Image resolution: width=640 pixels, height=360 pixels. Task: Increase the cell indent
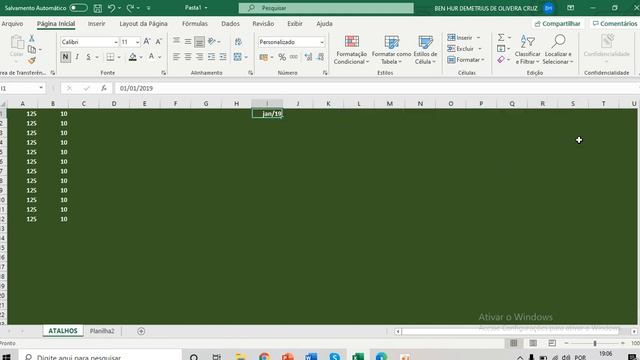[x=223, y=57]
